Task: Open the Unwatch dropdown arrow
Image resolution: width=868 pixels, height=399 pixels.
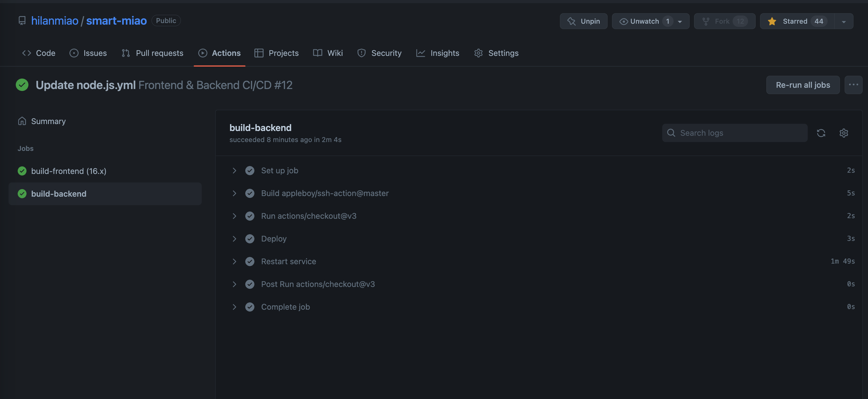Action: click(680, 21)
